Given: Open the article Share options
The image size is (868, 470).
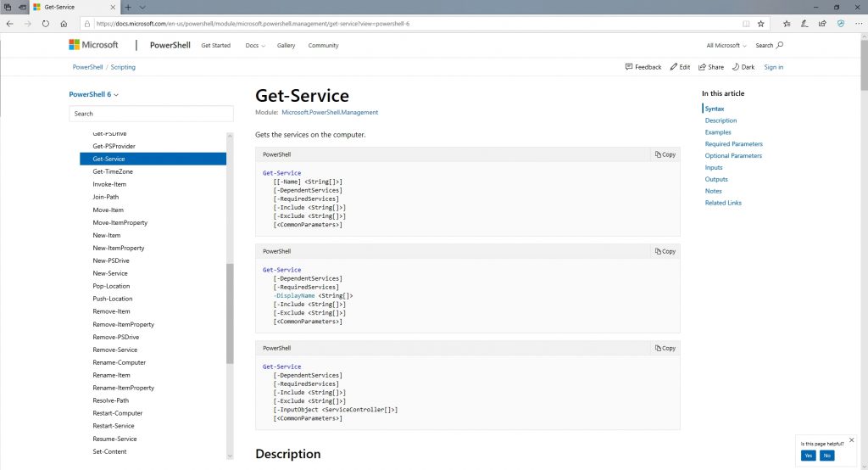Looking at the screenshot, I should 711,67.
